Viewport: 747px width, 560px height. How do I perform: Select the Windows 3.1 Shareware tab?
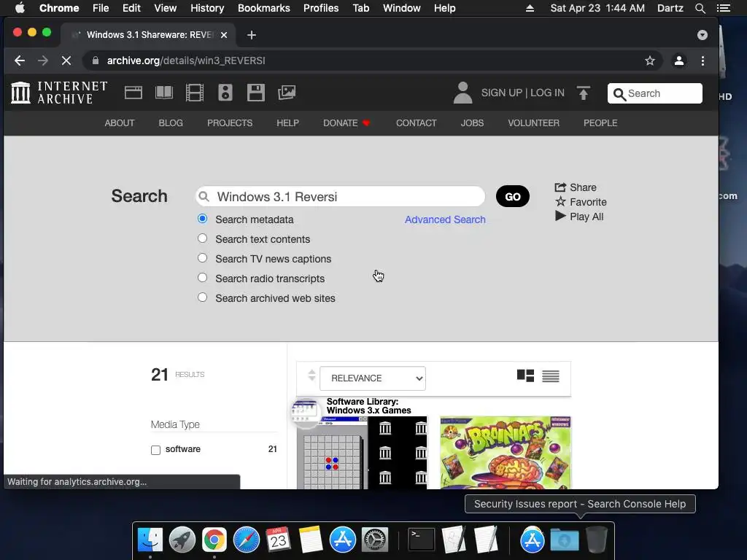pos(147,35)
